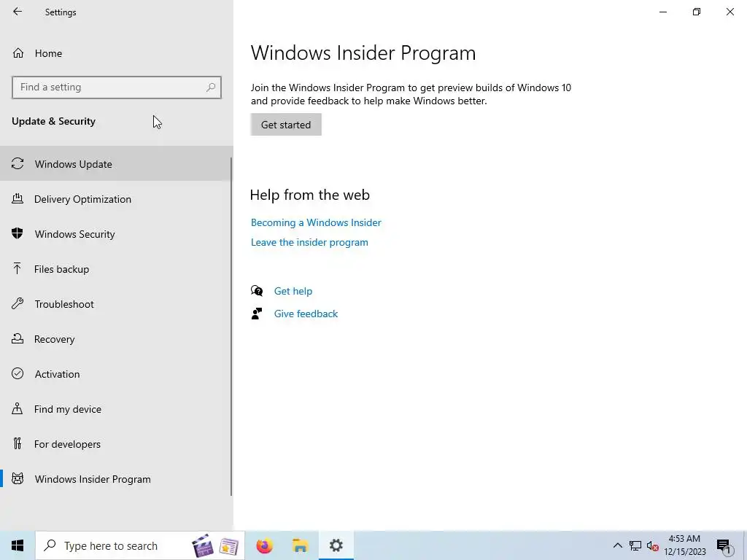Click the sidebar vertical scrollbar

231,326
